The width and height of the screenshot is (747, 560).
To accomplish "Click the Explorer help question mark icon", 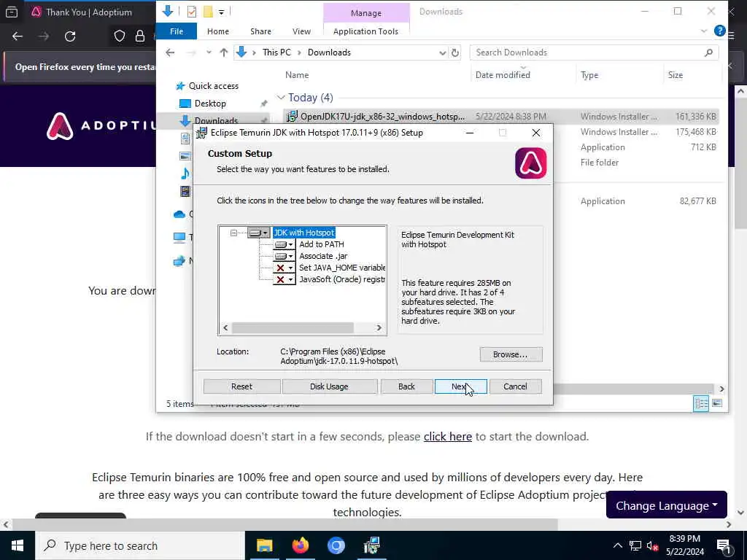I will click(x=719, y=31).
